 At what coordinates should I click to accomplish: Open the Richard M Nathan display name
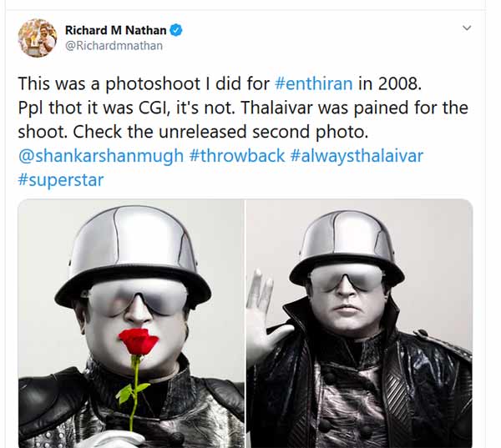116,30
